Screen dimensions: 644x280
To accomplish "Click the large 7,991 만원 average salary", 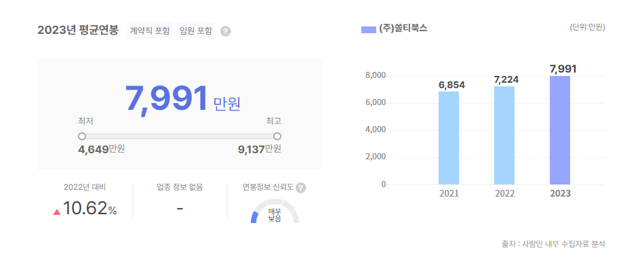I will pos(183,99).
